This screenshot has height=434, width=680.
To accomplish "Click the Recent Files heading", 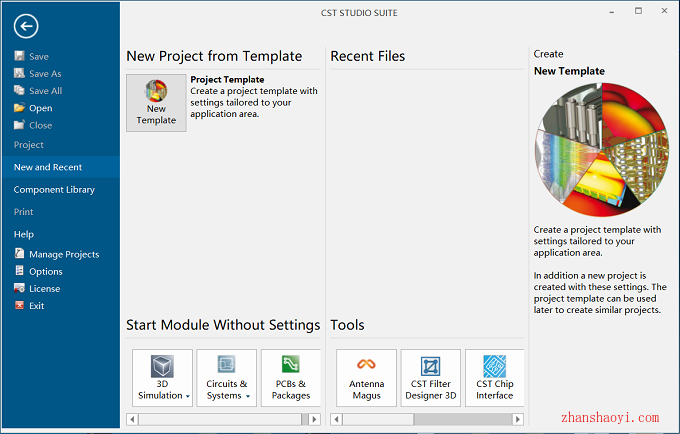I will pyautogui.click(x=368, y=56).
